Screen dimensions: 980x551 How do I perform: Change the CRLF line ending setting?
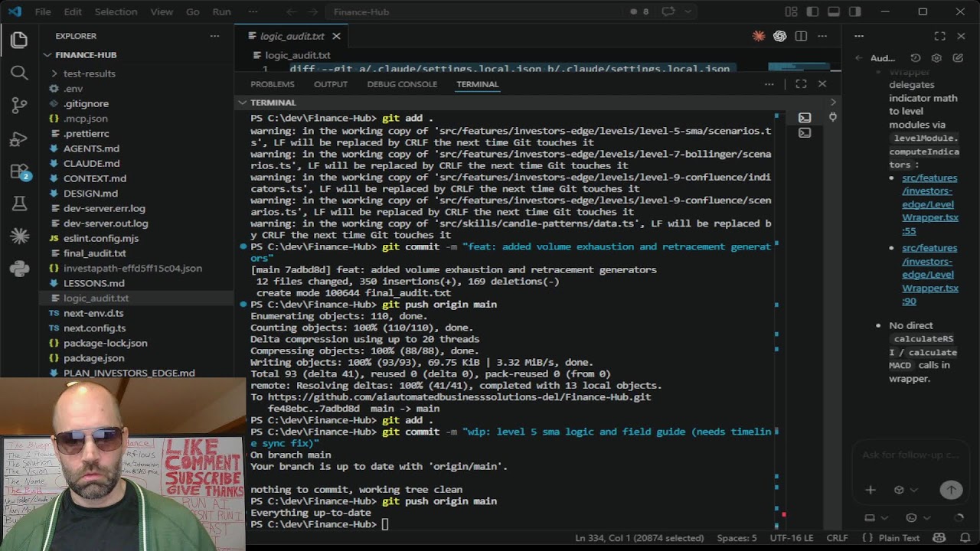(x=837, y=538)
